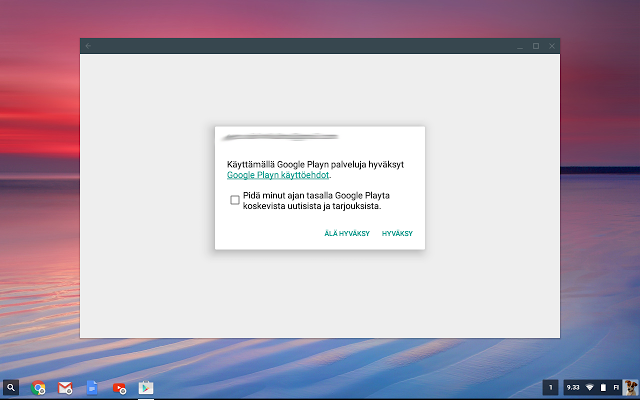Open Gmail from the shelf

click(65, 387)
